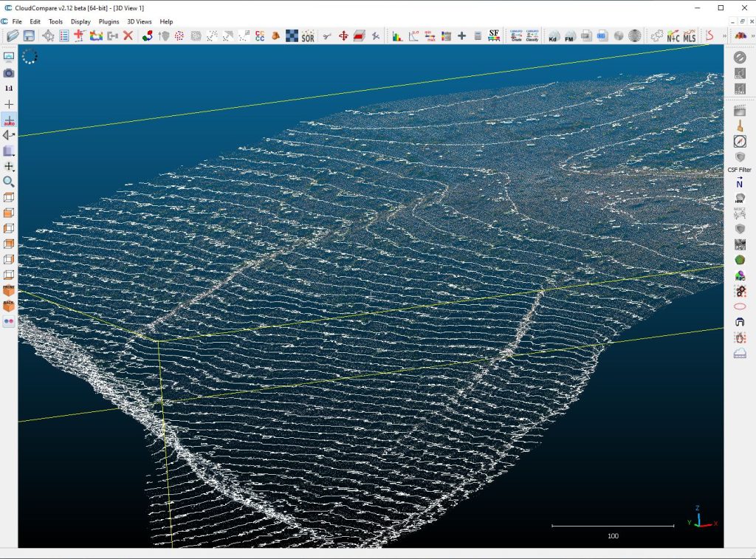Screen dimensions: 756x559
Task: Delete selection with the red X icon
Action: [x=128, y=35]
